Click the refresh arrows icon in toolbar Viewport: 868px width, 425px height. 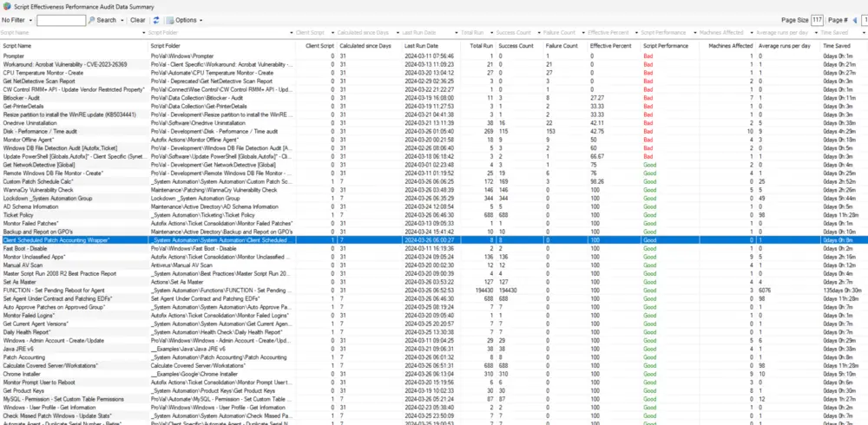(156, 20)
